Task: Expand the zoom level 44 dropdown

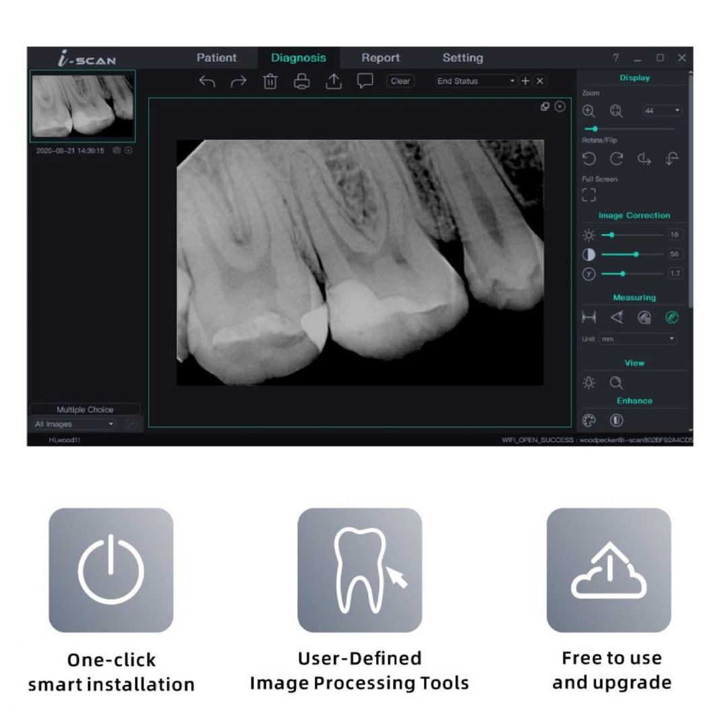Action: [x=662, y=111]
